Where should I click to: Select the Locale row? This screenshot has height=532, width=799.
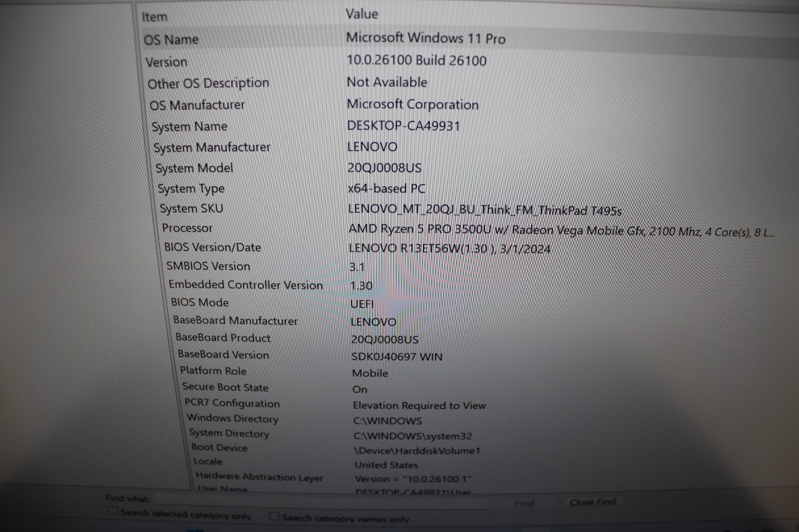[208, 462]
